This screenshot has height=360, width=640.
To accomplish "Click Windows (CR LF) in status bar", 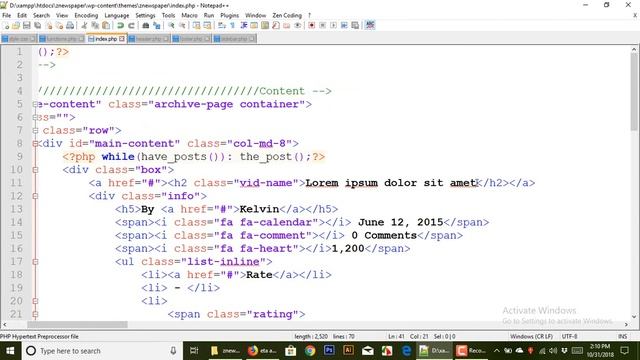I will tap(531, 336).
